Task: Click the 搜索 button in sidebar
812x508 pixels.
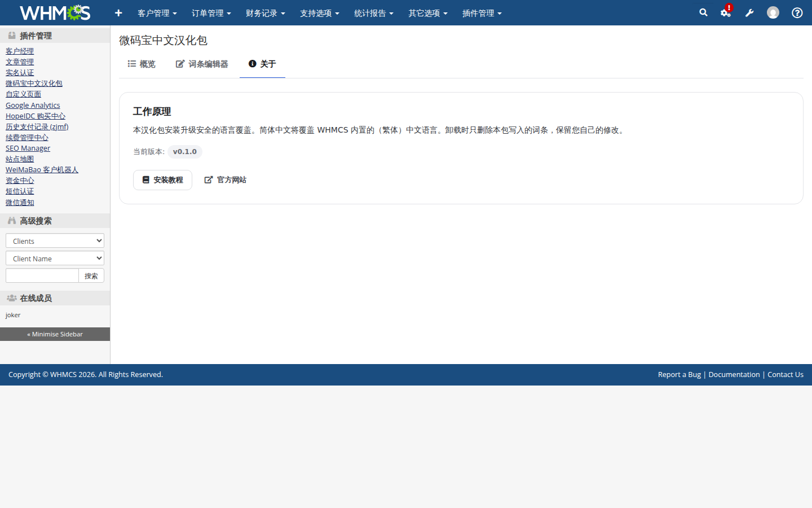Action: [91, 275]
